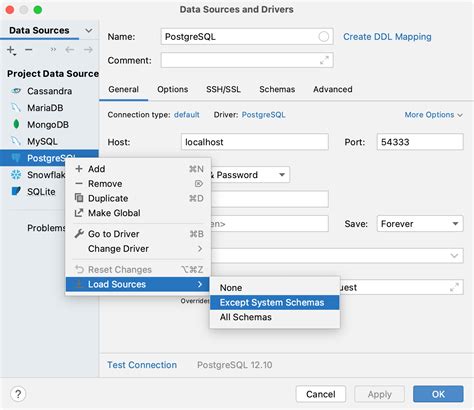The width and height of the screenshot is (474, 410).
Task: Open the SSH/SSL tab
Action: click(223, 89)
